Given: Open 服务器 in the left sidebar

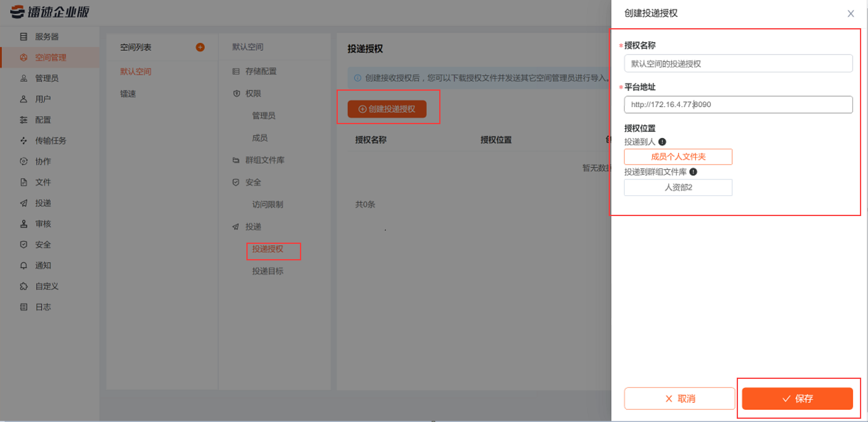Looking at the screenshot, I should (x=46, y=37).
